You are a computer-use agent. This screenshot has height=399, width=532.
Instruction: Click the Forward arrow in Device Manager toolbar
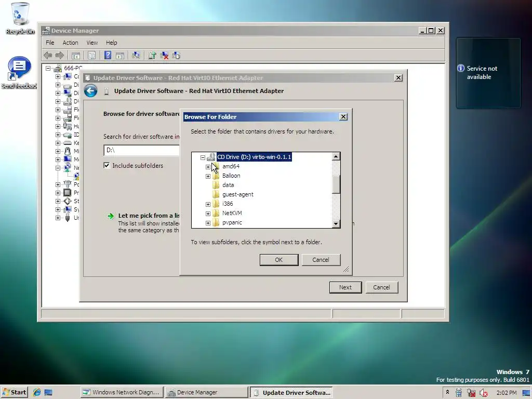tap(60, 55)
